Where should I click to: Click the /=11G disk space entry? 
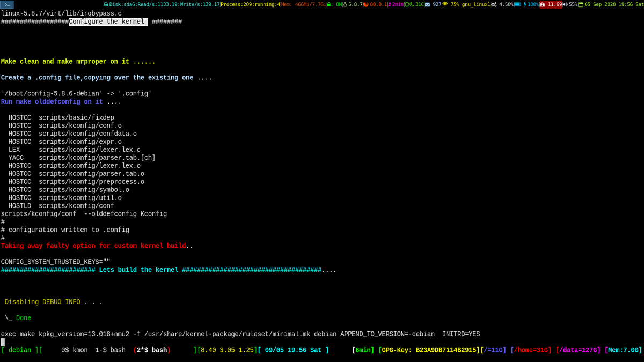coord(493,350)
